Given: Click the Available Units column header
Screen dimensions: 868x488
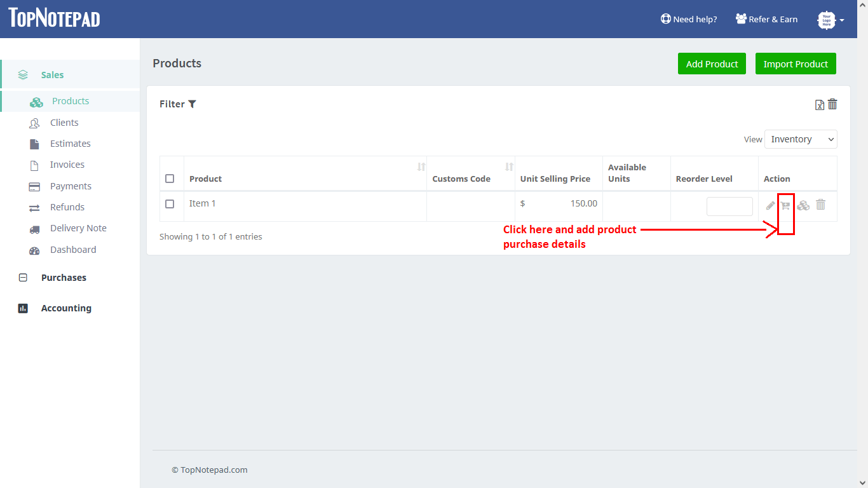Looking at the screenshot, I should pos(627,173).
